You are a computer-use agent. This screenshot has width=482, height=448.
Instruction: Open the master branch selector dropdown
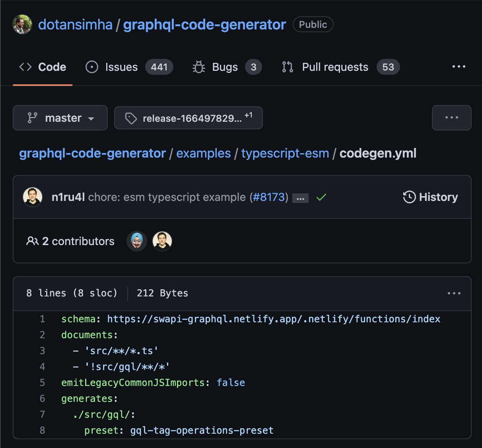60,118
